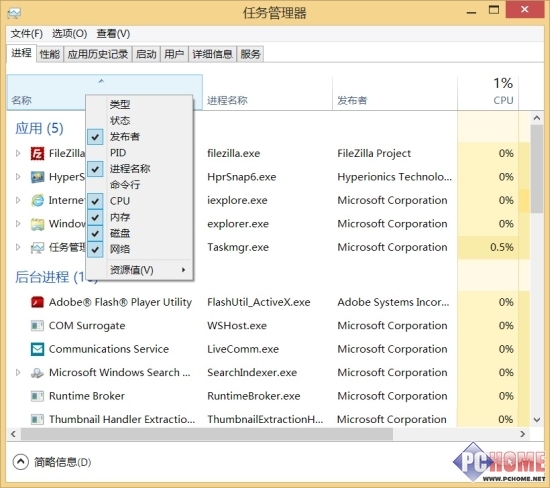Viewport: 550px width, 488px height.
Task: Expand Microsoft Windows Search process group
Action: click(18, 373)
